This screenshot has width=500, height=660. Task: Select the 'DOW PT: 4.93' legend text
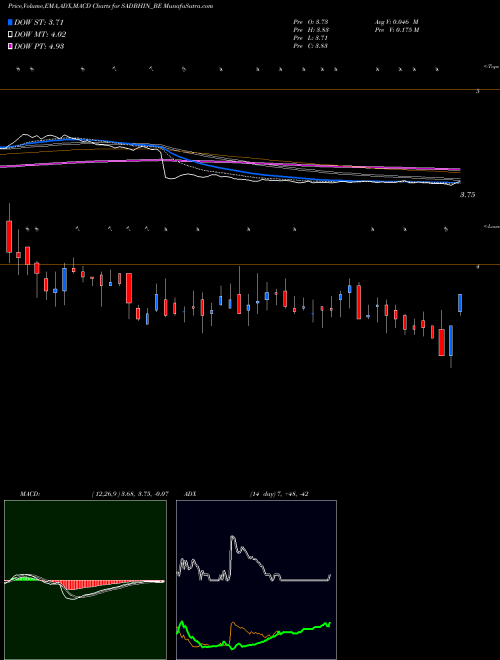pyautogui.click(x=39, y=47)
